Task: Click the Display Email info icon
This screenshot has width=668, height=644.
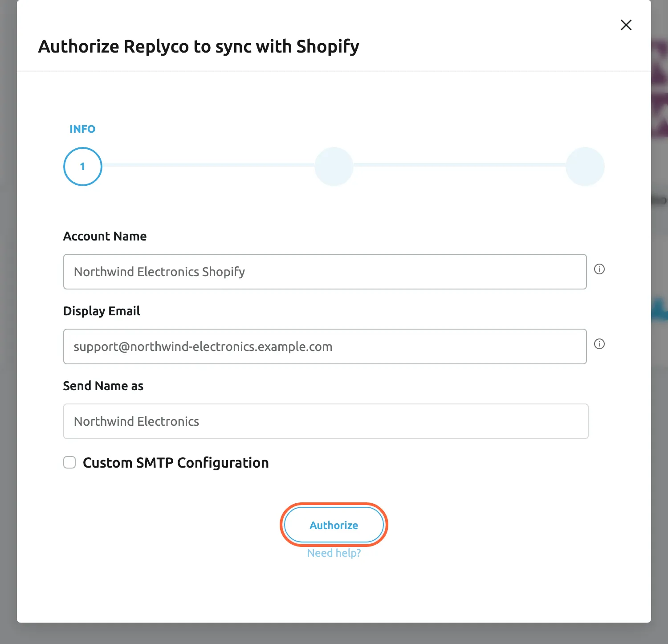Action: (x=599, y=344)
